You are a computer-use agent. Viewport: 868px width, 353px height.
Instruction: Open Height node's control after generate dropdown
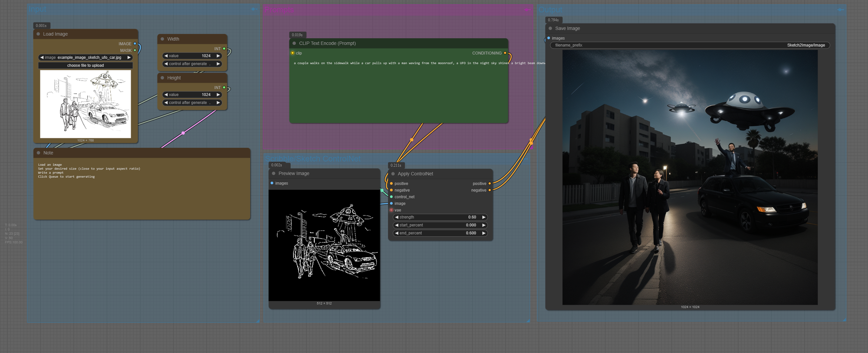click(192, 103)
